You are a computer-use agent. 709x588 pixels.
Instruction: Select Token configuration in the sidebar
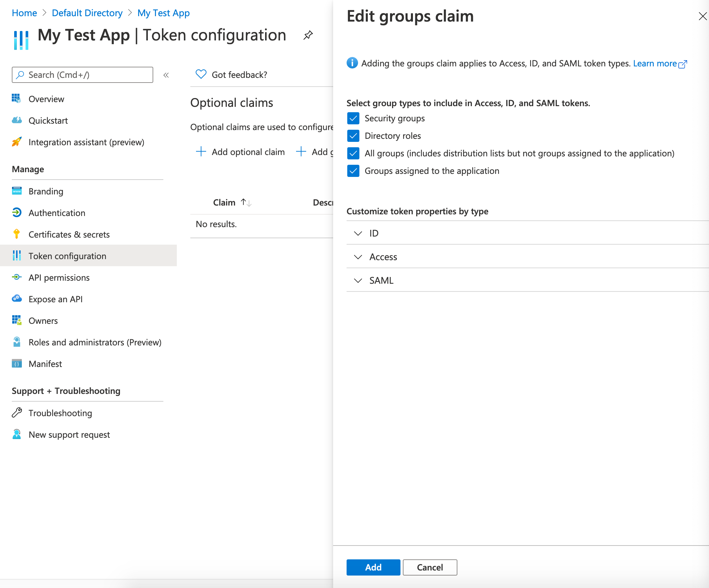tap(67, 256)
